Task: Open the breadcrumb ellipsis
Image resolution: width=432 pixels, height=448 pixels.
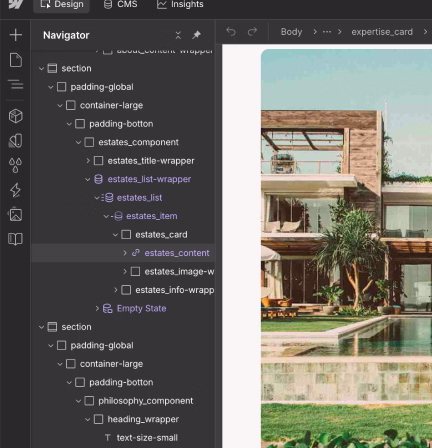Action: 327,32
